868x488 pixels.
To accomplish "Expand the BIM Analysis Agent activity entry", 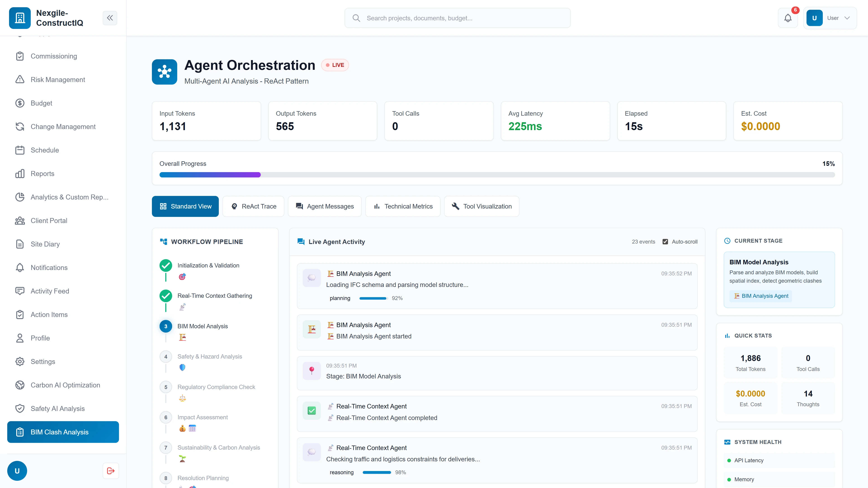I will click(x=497, y=286).
